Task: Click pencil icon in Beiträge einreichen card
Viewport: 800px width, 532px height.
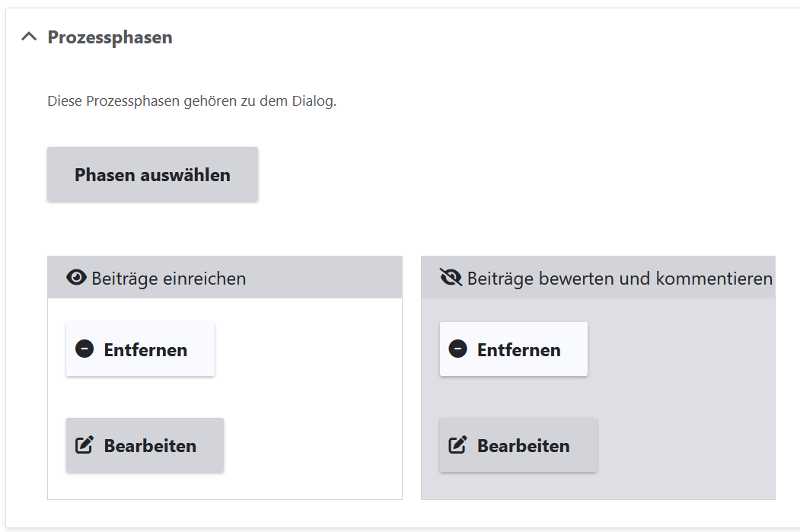Action: 84,444
